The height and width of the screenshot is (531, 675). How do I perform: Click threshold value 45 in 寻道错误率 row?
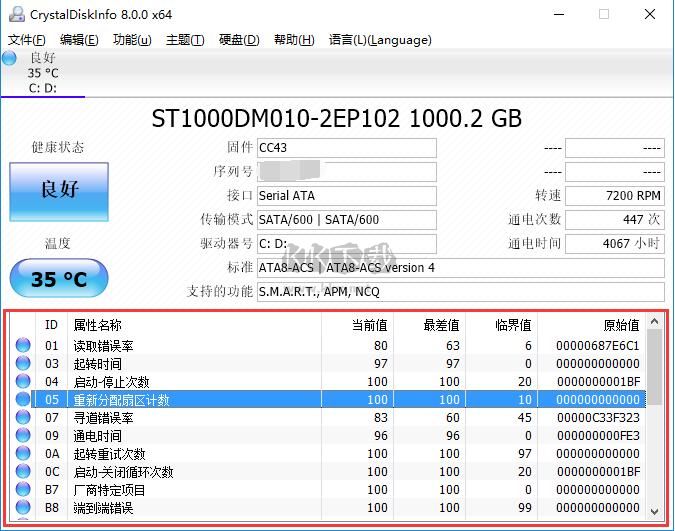pos(524,417)
